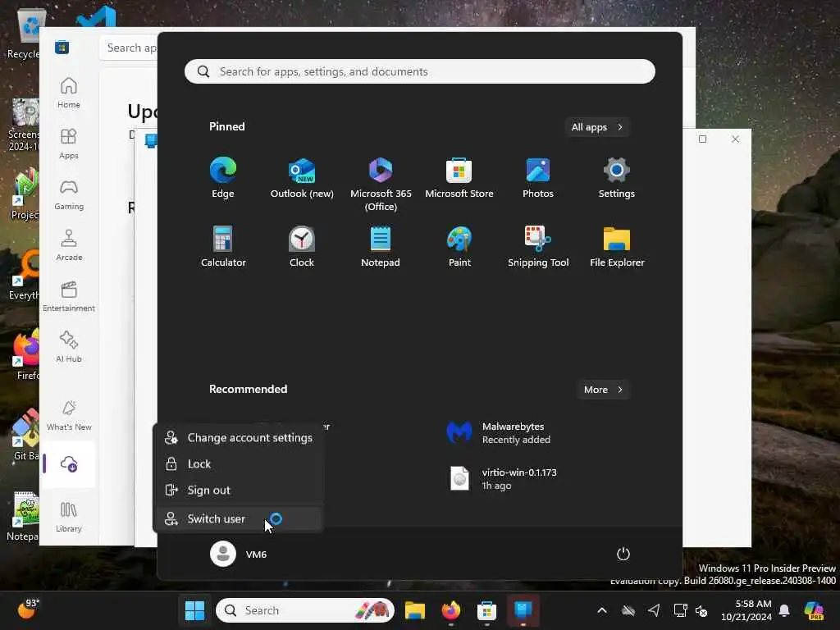Screen dimensions: 840x630
Task: Expand All apps list
Action: [597, 127]
